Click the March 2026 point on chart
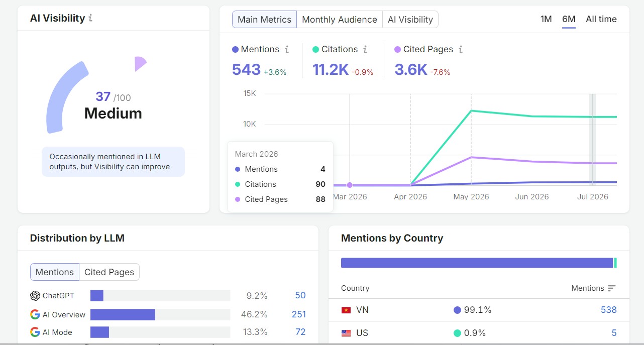644x345 pixels. coord(350,185)
